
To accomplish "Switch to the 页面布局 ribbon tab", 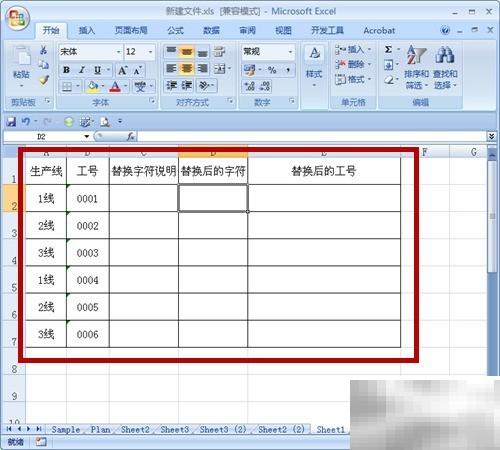I will click(x=131, y=30).
